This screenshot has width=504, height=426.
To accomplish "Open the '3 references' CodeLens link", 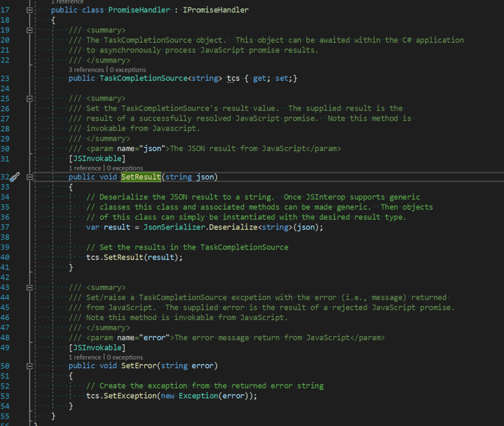I will point(86,70).
